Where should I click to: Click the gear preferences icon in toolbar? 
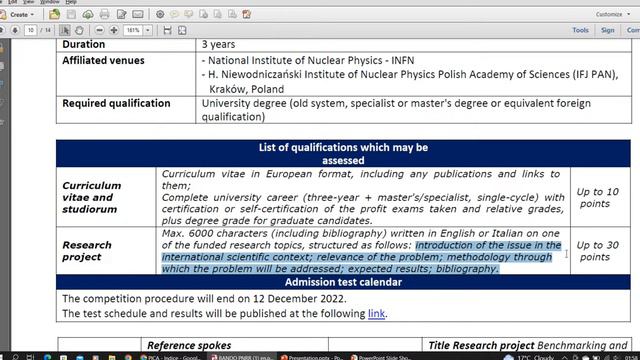pyautogui.click(x=160, y=14)
